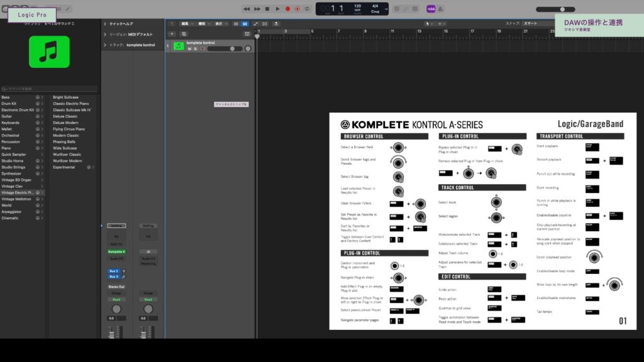The height and width of the screenshot is (362, 644).
Task: Click the global tracks toggle icon
Action: (247, 34)
